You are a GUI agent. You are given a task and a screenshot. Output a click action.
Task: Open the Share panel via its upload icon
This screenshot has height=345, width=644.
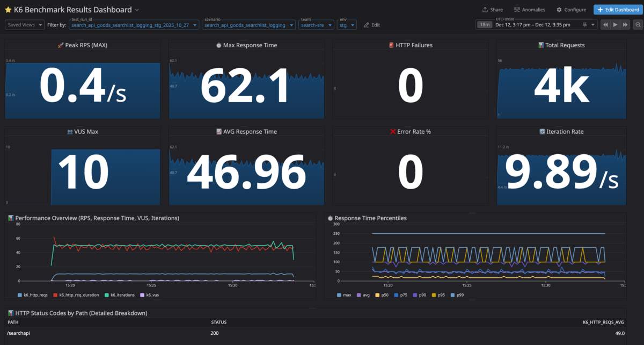click(485, 9)
